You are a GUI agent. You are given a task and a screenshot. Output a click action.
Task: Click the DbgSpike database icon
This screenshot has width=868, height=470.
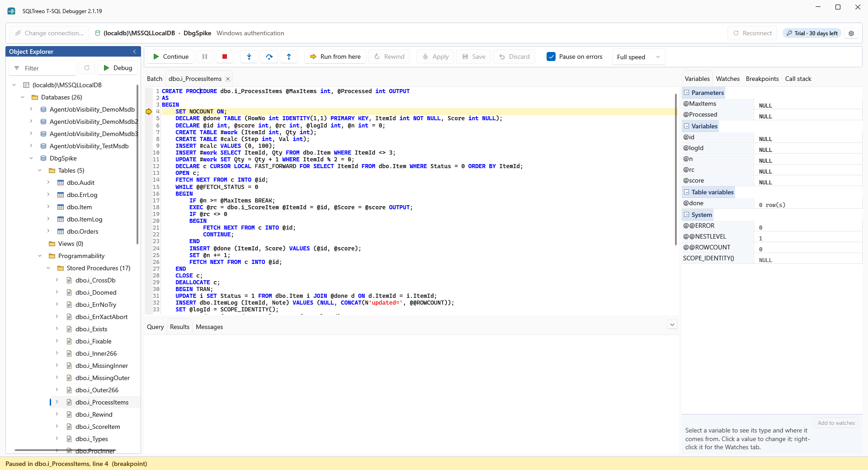point(43,158)
